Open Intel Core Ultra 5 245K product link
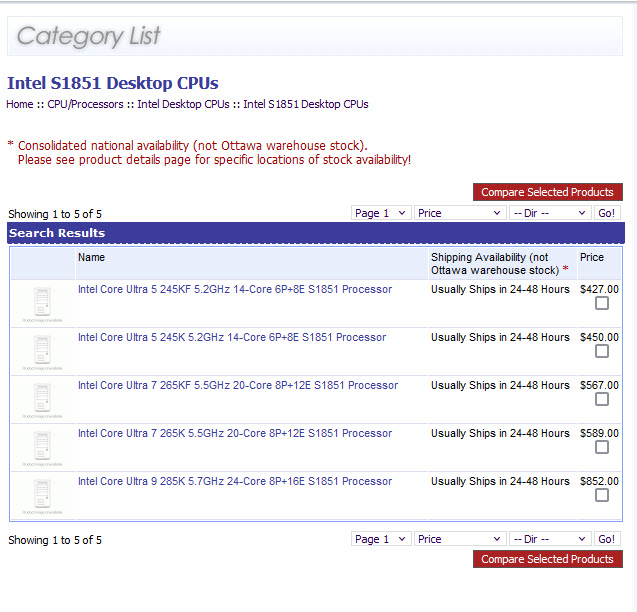This screenshot has width=637, height=612. (232, 337)
